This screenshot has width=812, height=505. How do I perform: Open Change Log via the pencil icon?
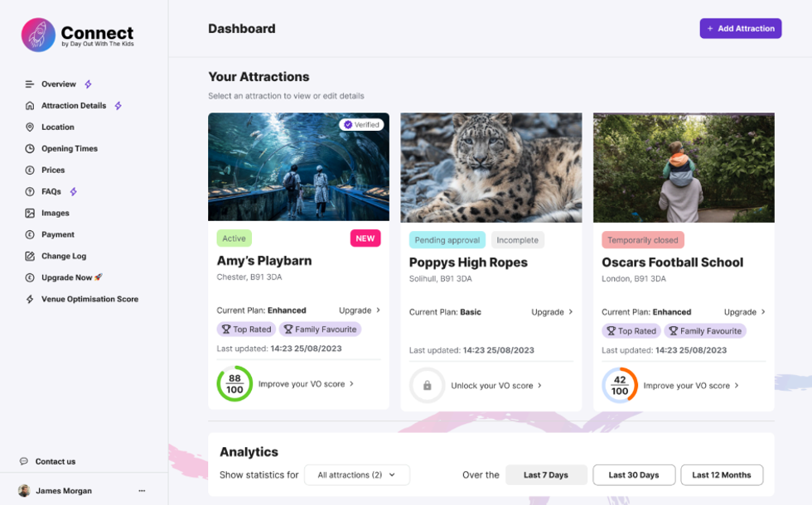(28, 256)
